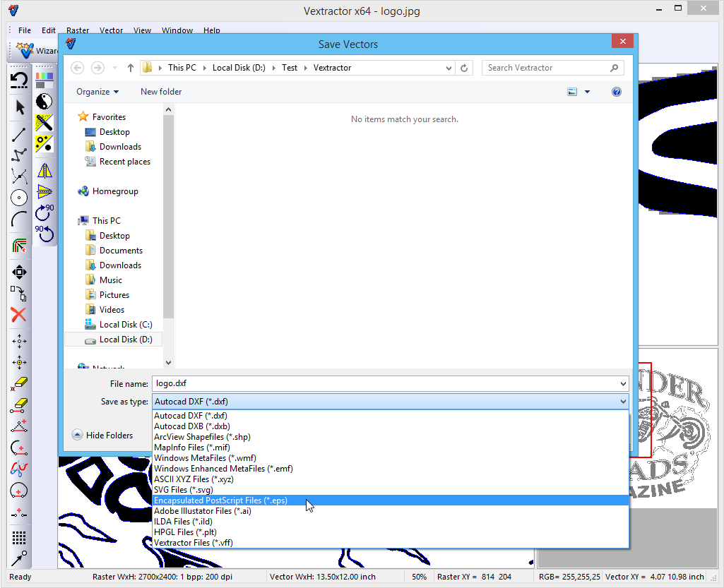
Task: Select the arrow pointer tool
Action: tap(20, 107)
